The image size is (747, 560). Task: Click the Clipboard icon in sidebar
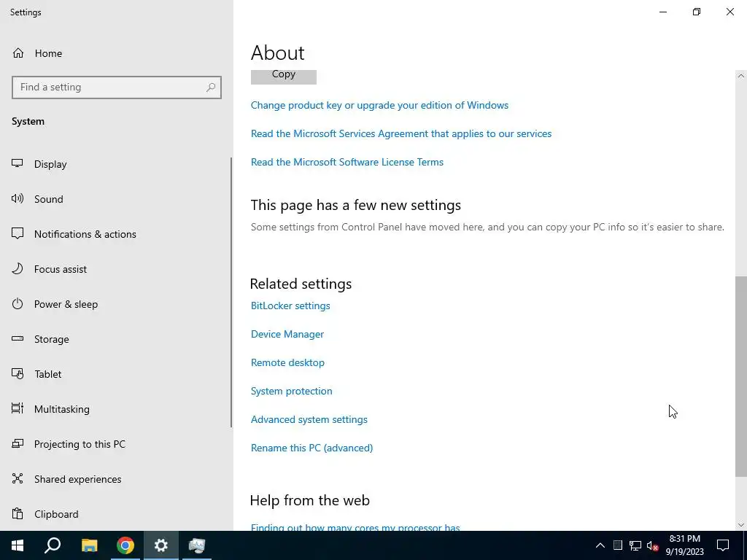[18, 514]
